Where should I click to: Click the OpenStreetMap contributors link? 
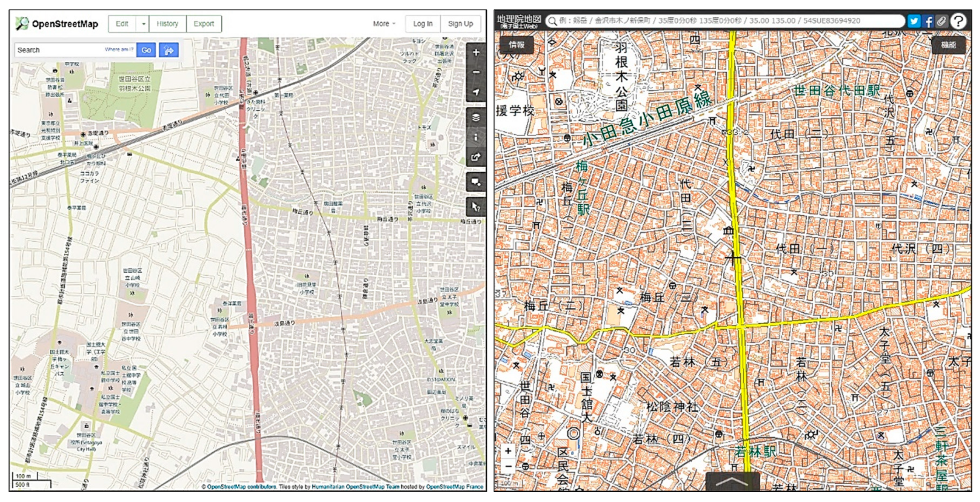[242, 487]
